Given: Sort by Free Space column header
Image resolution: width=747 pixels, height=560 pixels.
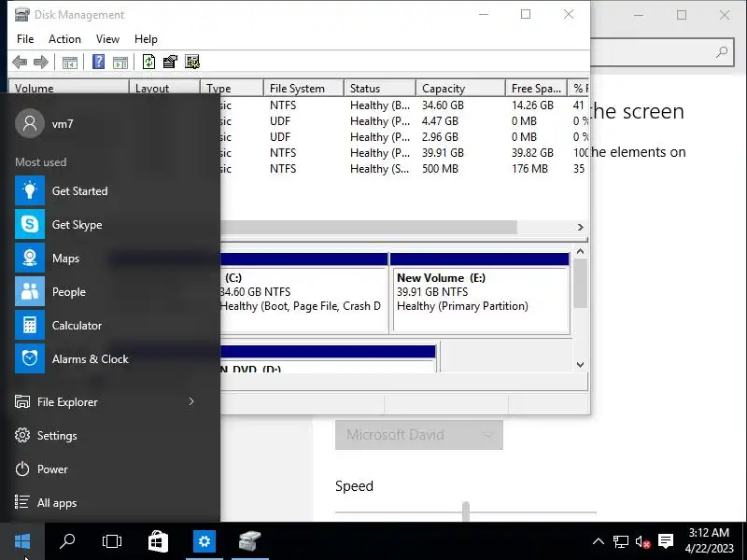Looking at the screenshot, I should (x=536, y=88).
